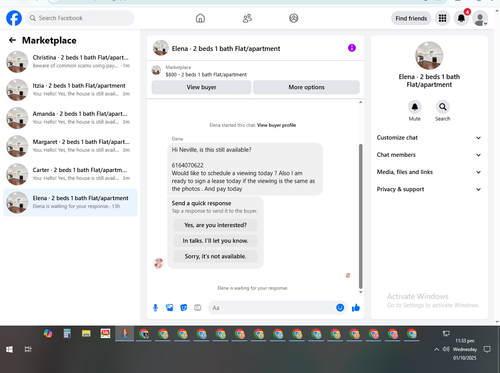Attach a photo with the image icon
The image size is (500, 373).
[x=170, y=308]
